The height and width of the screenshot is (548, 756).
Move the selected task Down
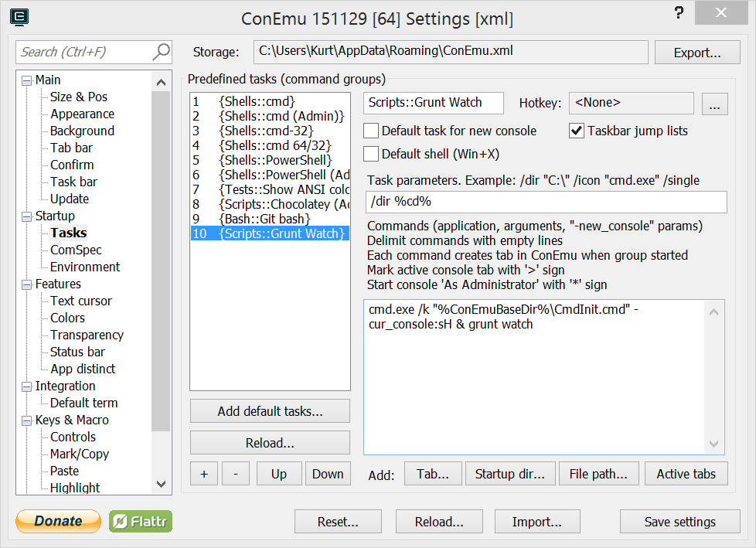(x=328, y=474)
